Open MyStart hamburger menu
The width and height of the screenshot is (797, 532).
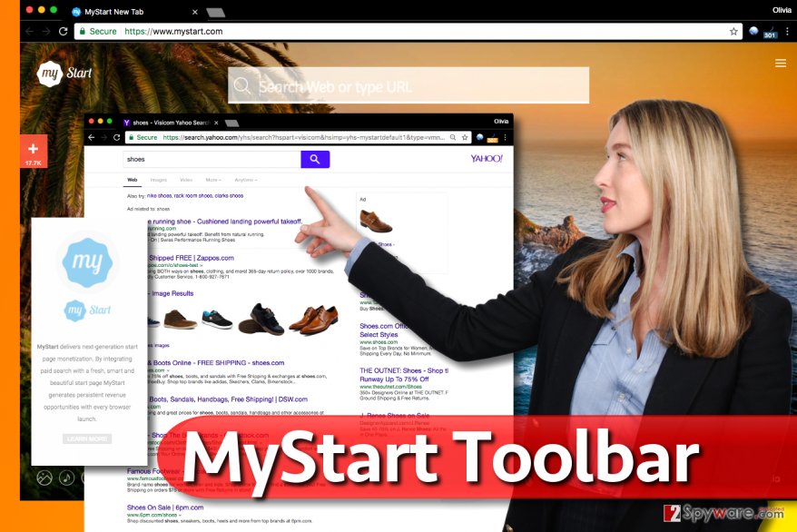point(781,63)
